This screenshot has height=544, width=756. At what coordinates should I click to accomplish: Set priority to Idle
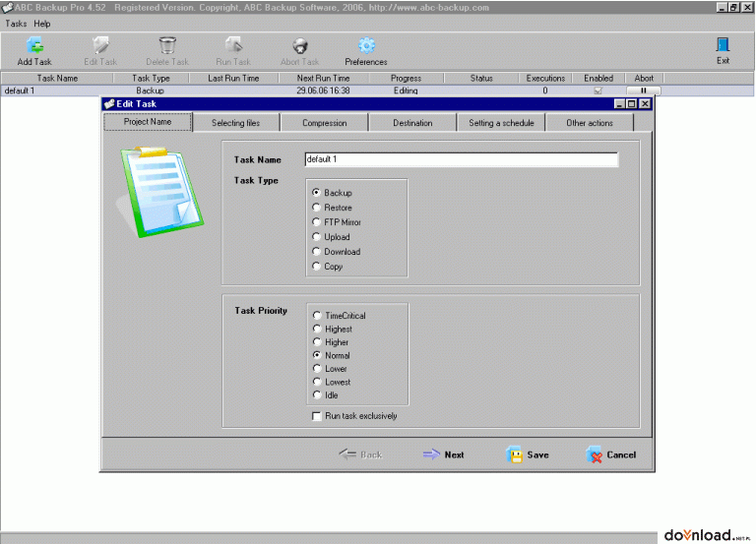(x=317, y=395)
